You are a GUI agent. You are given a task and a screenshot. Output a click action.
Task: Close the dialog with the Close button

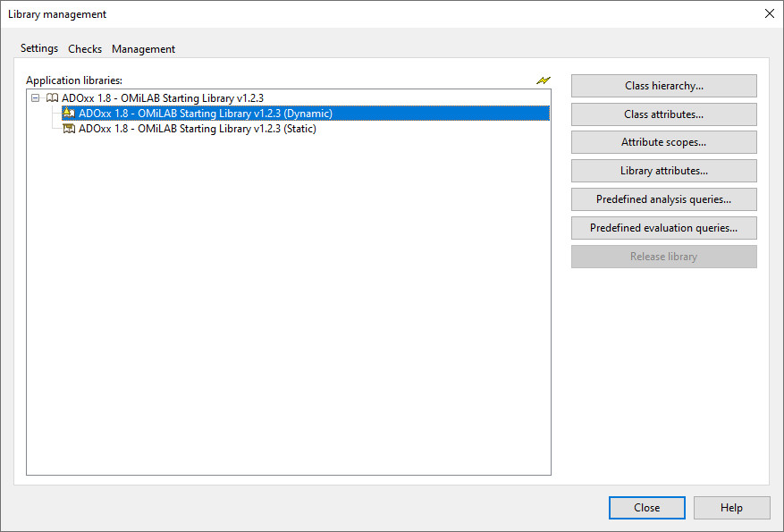647,508
